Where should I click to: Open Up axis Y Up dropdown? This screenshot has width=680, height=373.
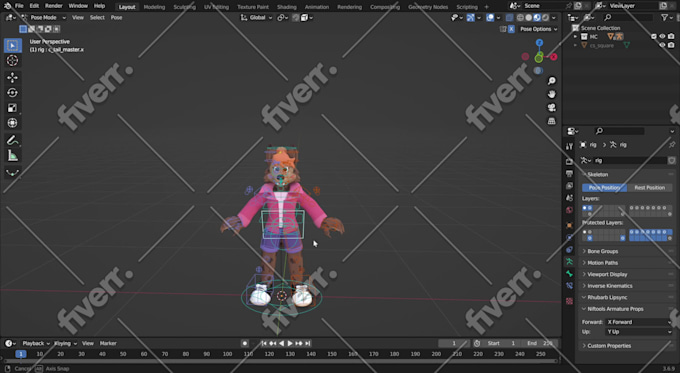638,332
